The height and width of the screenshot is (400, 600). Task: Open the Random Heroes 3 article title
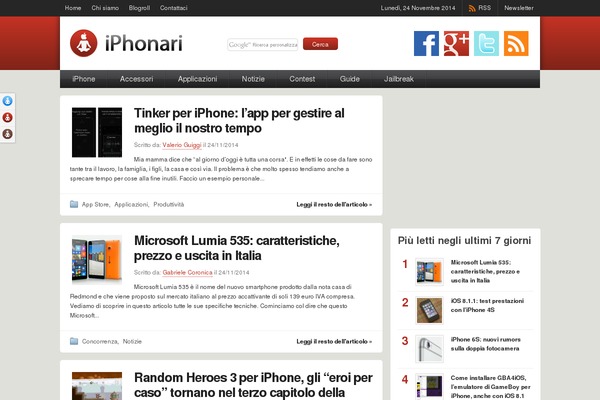(x=253, y=385)
